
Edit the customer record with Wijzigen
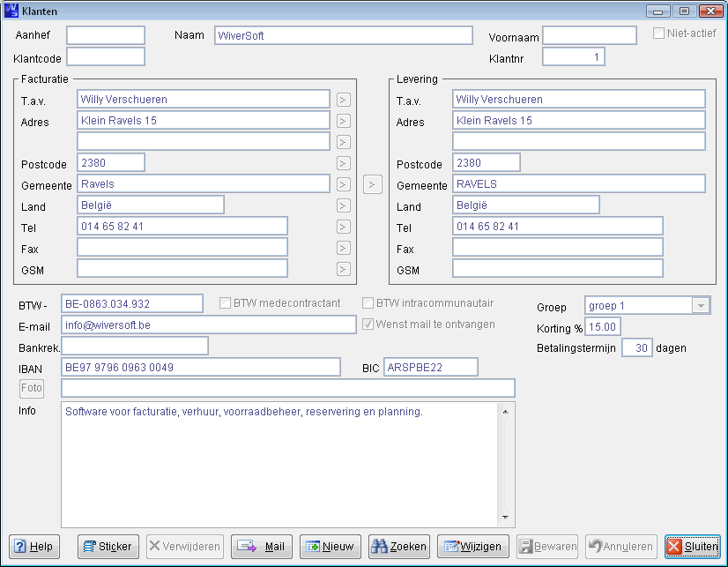(473, 547)
